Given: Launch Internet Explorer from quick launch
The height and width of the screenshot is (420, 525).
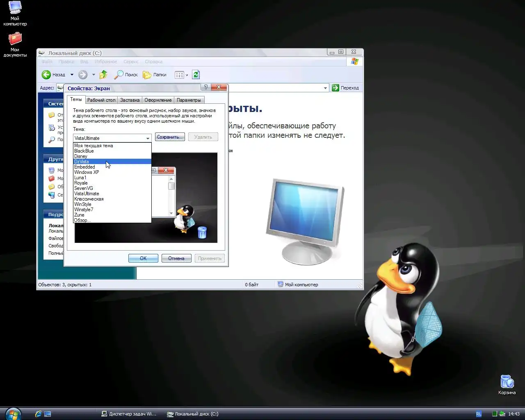Looking at the screenshot, I should (38, 414).
